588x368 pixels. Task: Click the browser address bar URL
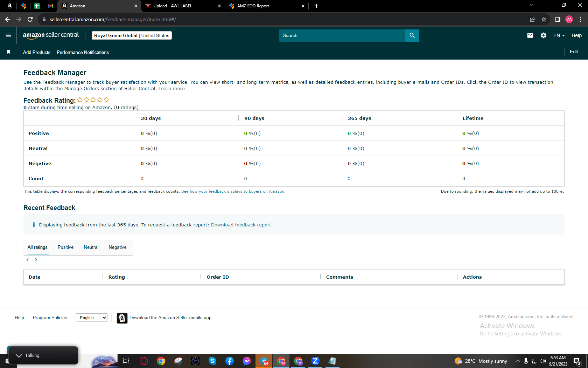coord(113,19)
